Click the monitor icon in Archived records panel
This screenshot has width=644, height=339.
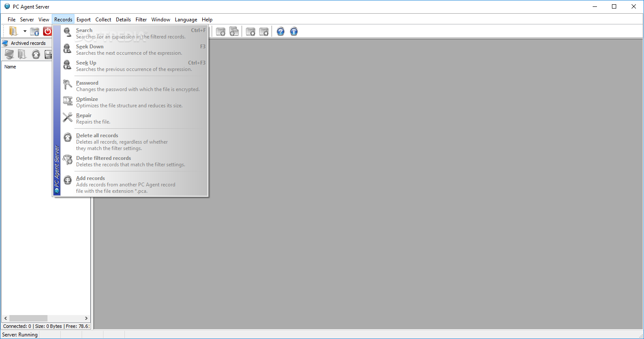(9, 54)
